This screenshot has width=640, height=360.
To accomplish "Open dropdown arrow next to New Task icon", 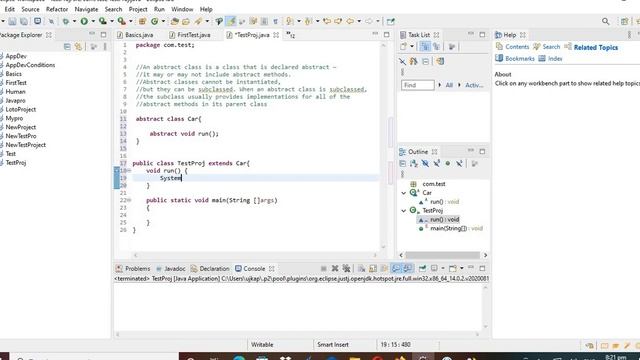I will click(x=411, y=47).
